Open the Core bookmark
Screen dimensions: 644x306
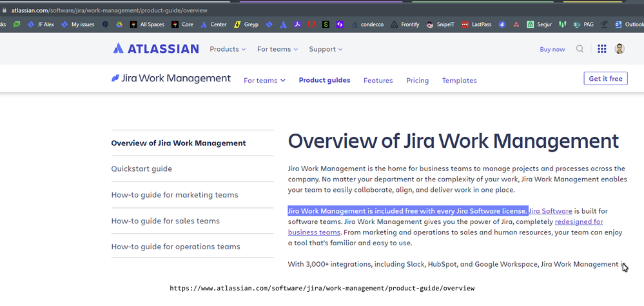tap(182, 25)
